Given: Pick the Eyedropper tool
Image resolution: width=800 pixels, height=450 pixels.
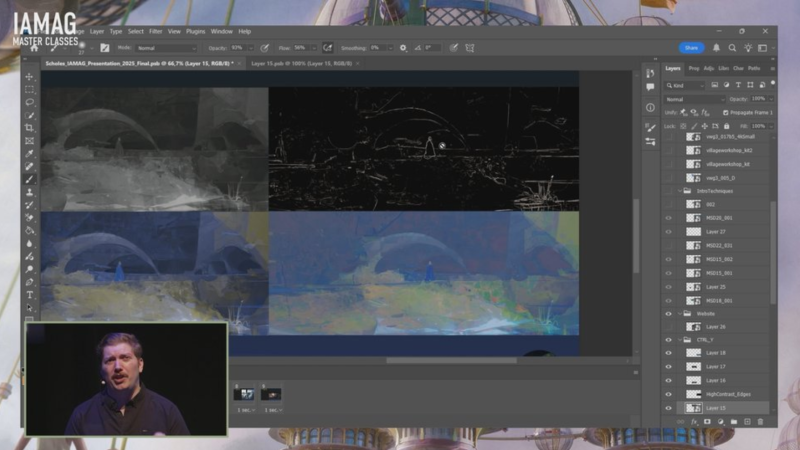Looking at the screenshot, I should (29, 153).
